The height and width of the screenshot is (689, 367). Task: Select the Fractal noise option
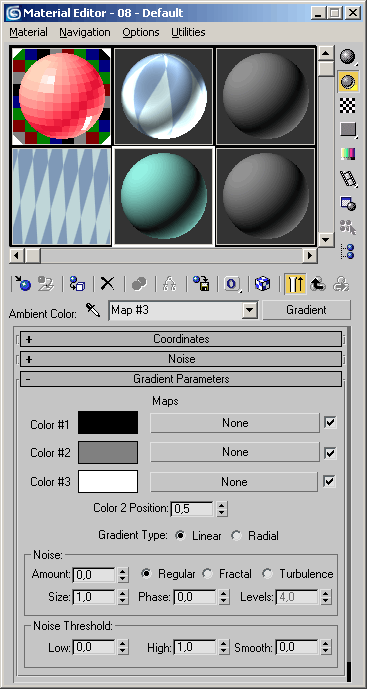point(207,574)
